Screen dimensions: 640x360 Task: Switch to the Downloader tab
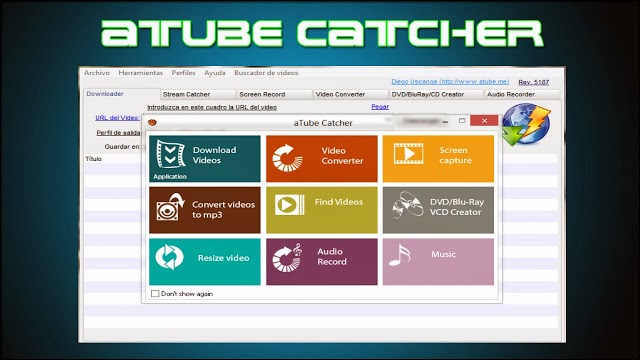pyautogui.click(x=121, y=94)
